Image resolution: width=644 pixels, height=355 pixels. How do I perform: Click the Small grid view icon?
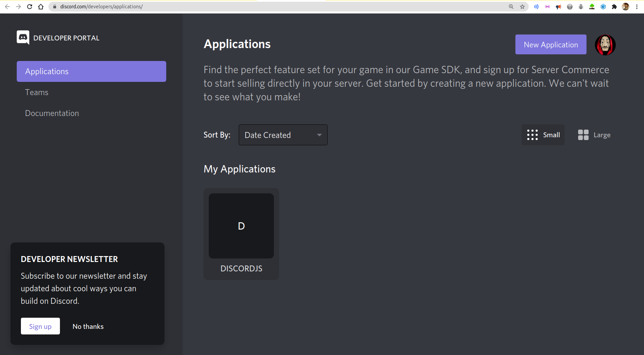pos(532,135)
